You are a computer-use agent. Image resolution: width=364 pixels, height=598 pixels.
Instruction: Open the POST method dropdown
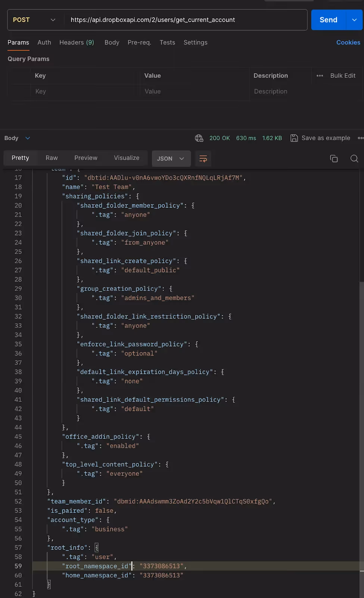pos(34,20)
